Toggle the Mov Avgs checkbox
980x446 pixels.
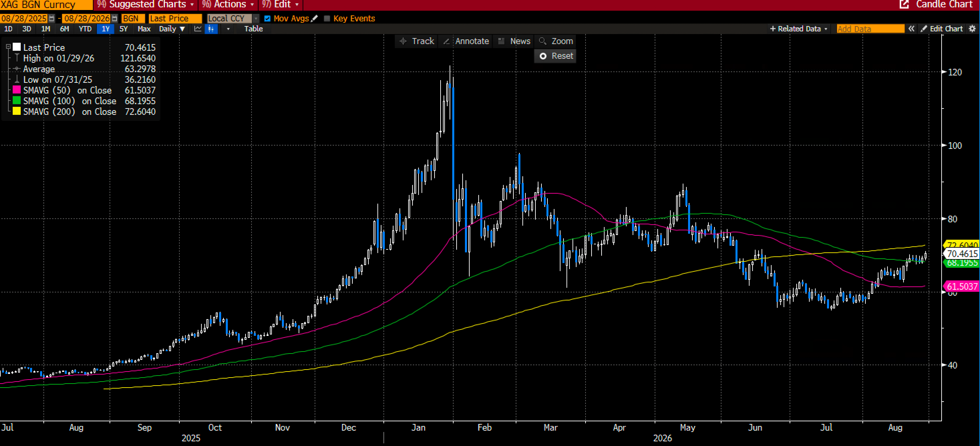[268, 18]
